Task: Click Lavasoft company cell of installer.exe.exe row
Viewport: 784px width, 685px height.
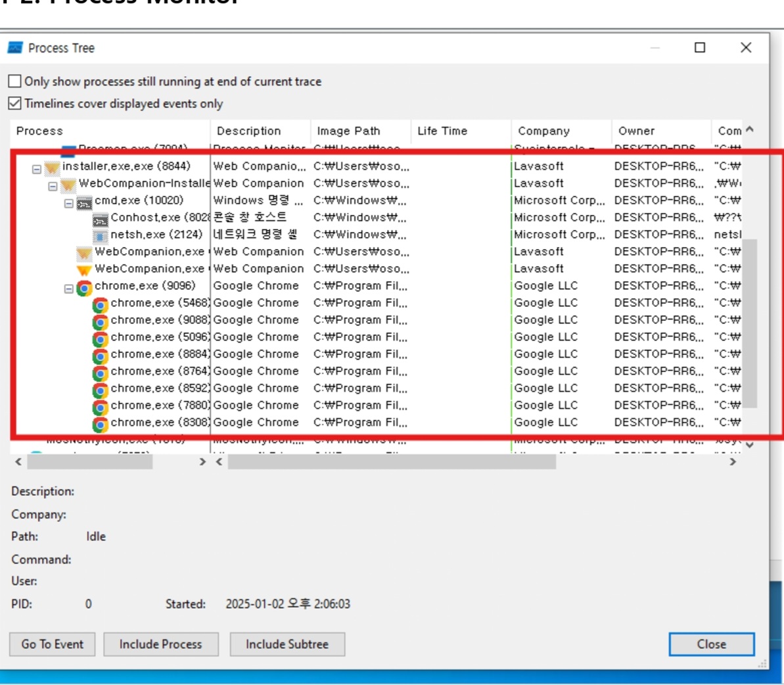Action: point(538,166)
